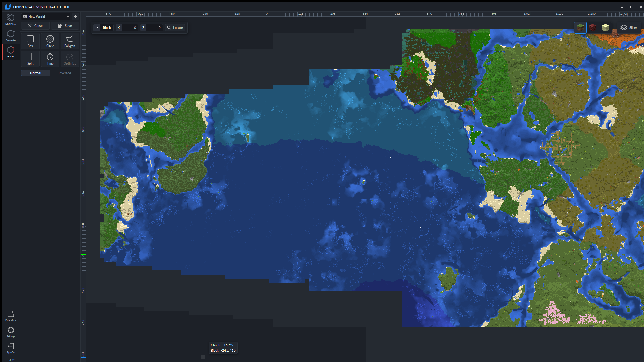Switch to Nether dimension netherrack block
644x362 pixels.
(x=593, y=28)
